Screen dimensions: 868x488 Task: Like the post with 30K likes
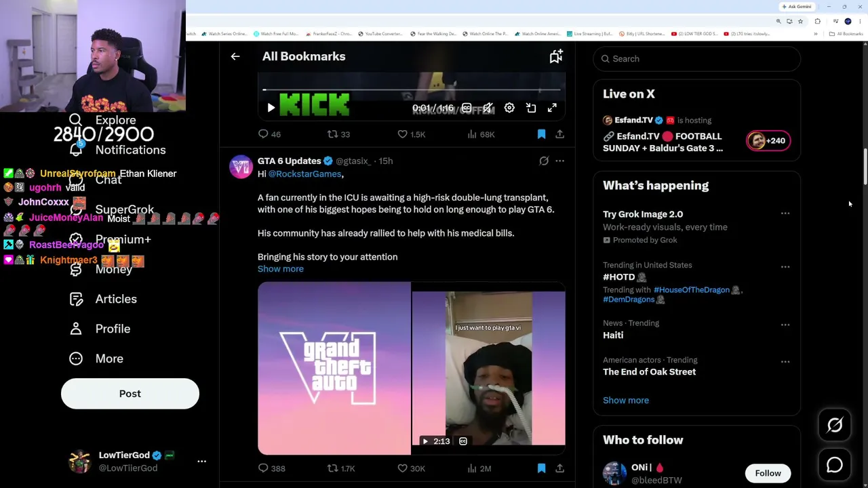point(411,468)
